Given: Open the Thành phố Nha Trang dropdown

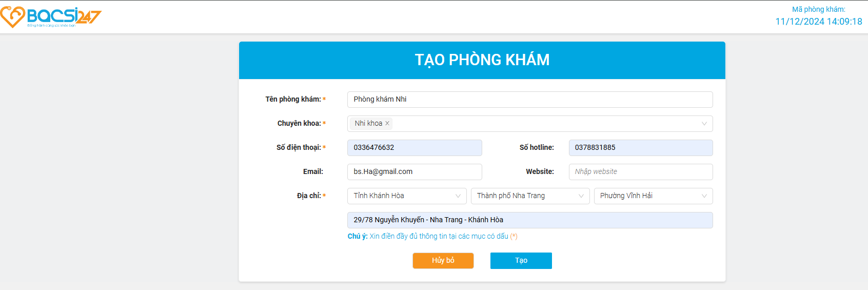Looking at the screenshot, I should pos(530,196).
